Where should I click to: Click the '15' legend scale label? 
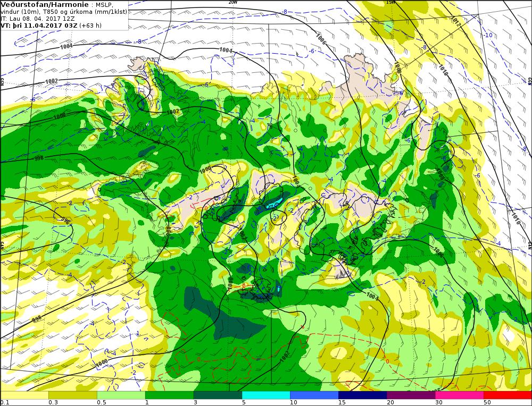click(342, 403)
